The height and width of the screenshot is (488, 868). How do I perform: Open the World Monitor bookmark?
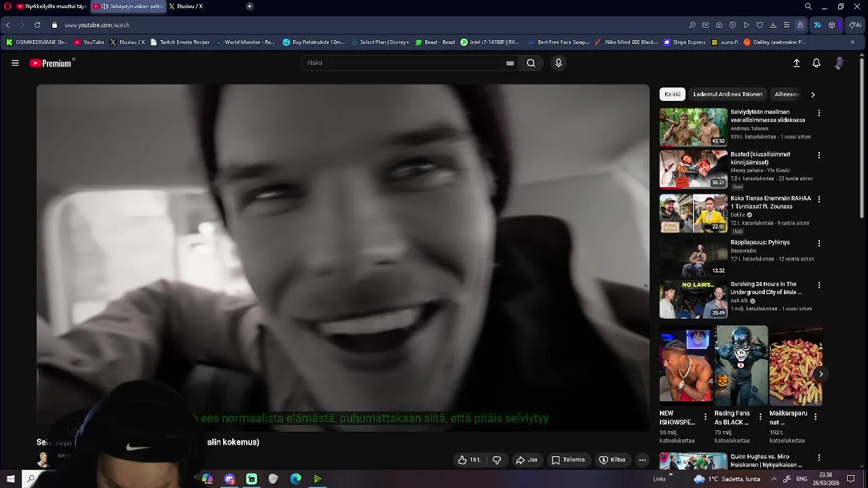[x=245, y=42]
